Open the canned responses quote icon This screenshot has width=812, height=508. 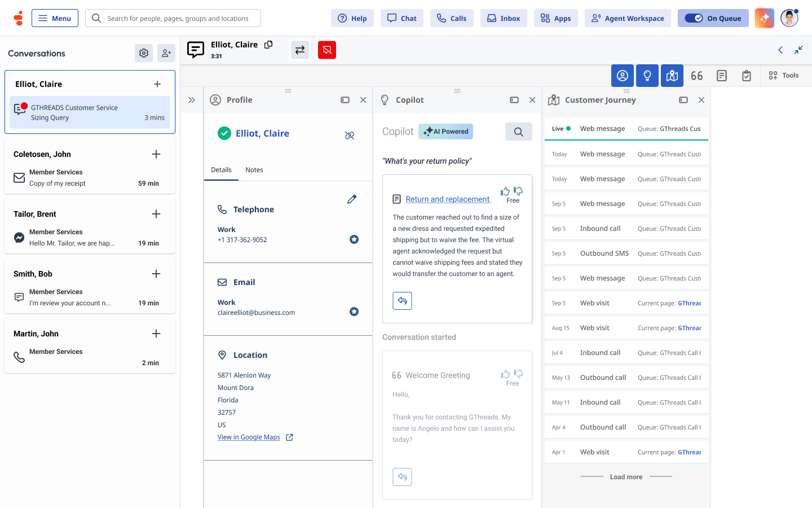click(x=697, y=76)
